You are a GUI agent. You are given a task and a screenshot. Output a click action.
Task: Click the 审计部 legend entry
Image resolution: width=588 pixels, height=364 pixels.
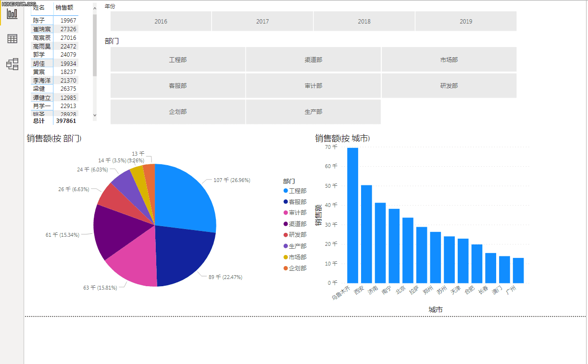click(x=295, y=213)
